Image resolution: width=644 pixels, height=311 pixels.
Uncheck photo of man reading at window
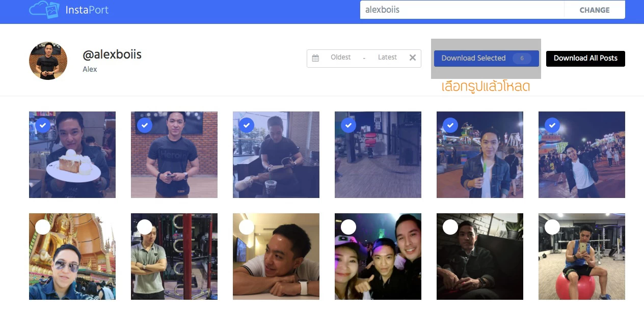pyautogui.click(x=247, y=125)
